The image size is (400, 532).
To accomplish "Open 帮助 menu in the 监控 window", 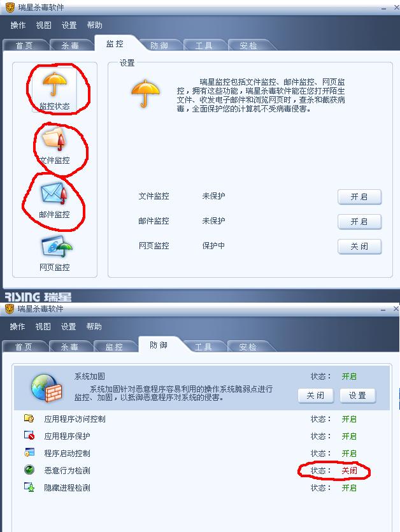I will coord(94,25).
